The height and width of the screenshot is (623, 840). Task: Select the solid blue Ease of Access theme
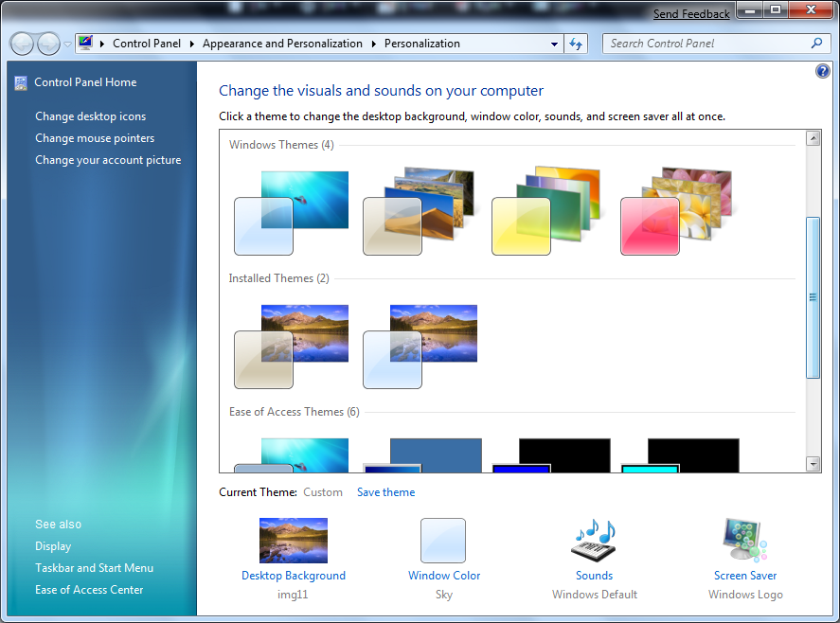[422, 455]
